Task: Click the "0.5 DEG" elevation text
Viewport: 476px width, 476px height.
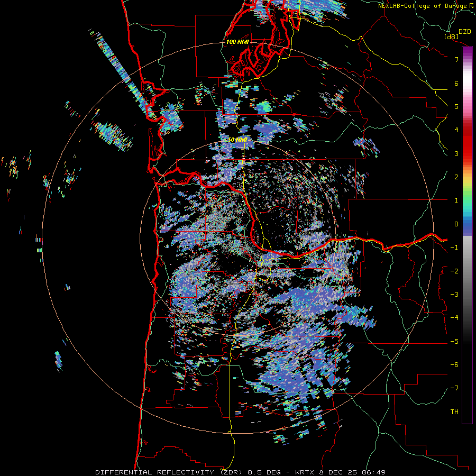Action: tap(264, 472)
